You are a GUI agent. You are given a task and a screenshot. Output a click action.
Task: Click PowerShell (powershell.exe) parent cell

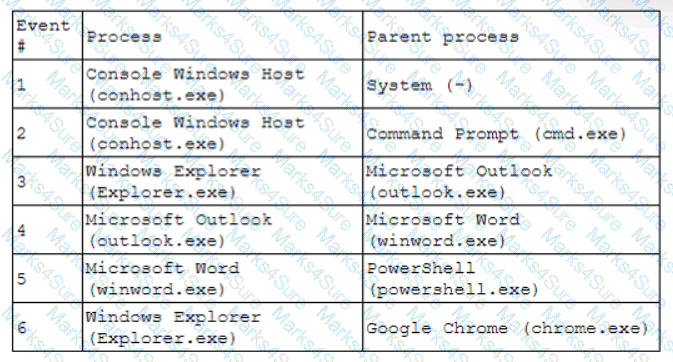[511, 278]
